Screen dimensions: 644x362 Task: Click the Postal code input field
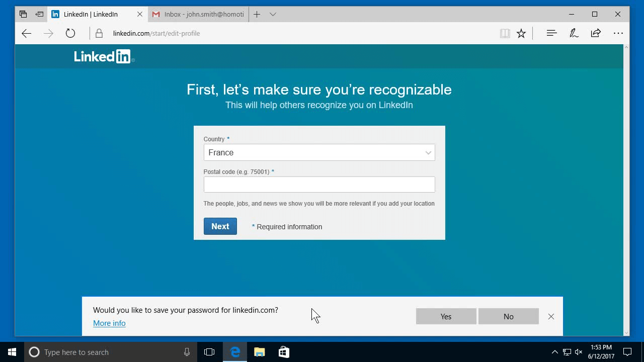click(x=319, y=185)
